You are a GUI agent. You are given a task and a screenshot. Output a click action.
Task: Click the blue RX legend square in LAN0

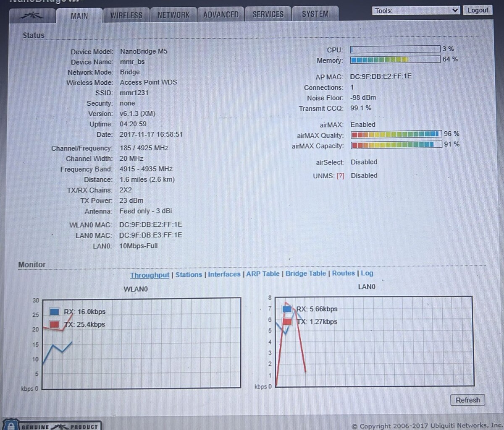coord(287,309)
